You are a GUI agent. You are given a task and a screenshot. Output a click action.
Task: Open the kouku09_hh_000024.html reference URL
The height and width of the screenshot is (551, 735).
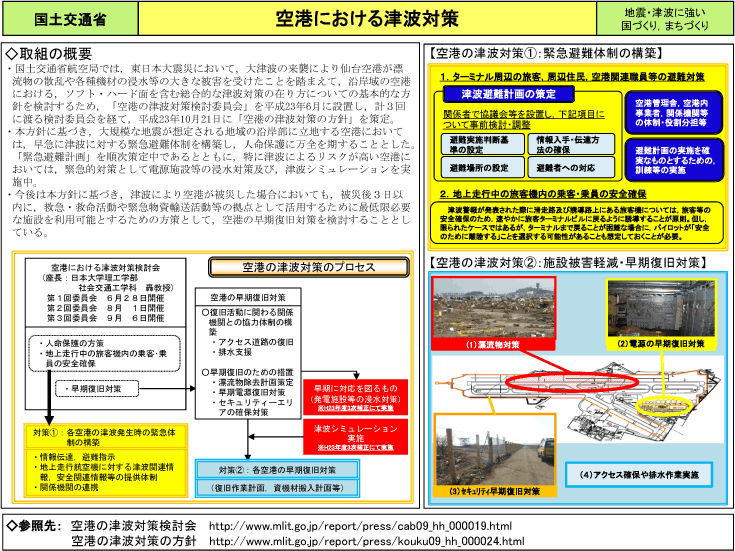[x=366, y=542]
